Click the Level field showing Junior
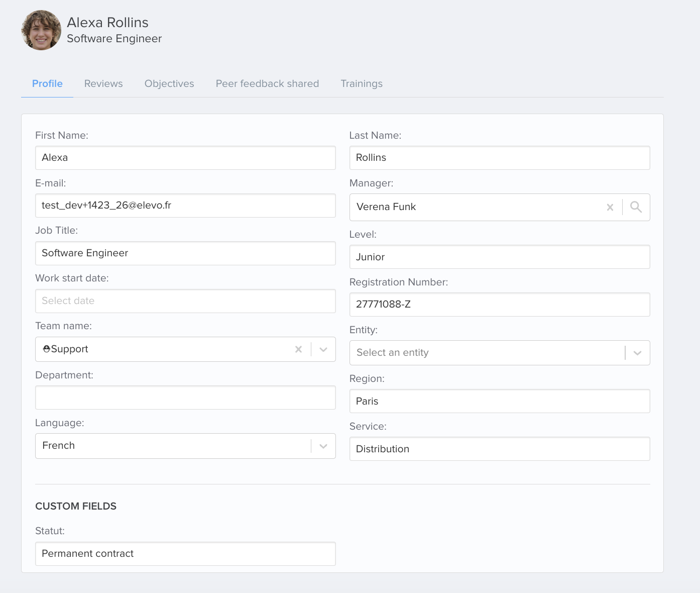Viewport: 700px width, 593px height. click(500, 257)
